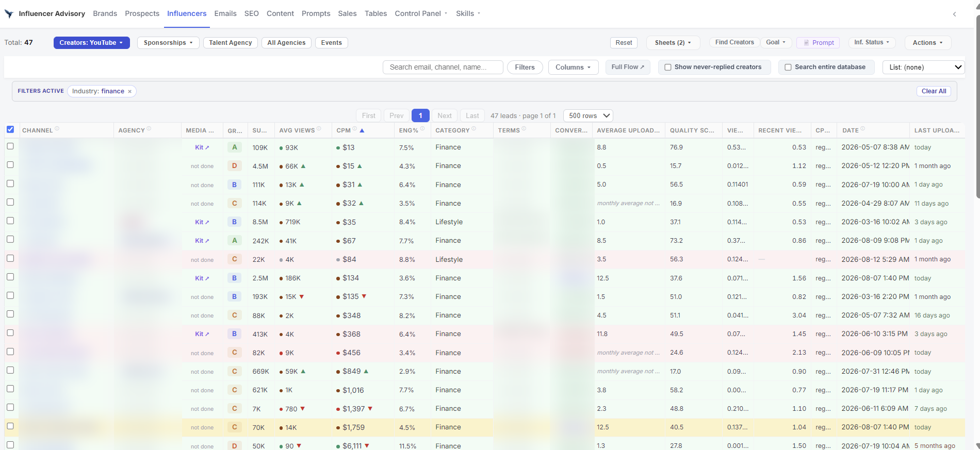Enable Show never-replied creators checkbox
980x450 pixels.
[668, 67]
